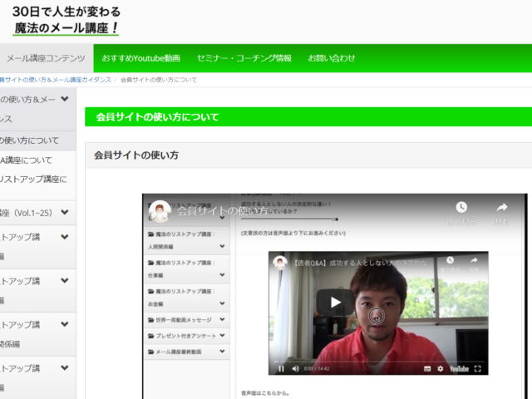
Task: Click green heading 会員サイトの使い方について
Action: (157, 116)
